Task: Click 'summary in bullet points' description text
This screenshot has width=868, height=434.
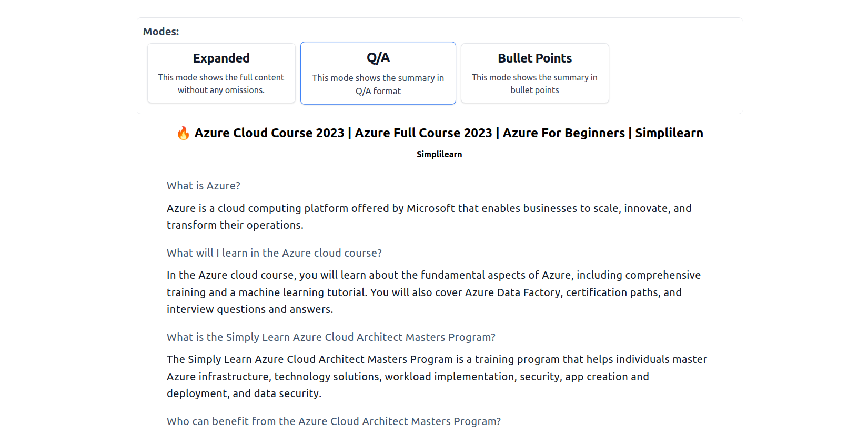Action: point(534,84)
